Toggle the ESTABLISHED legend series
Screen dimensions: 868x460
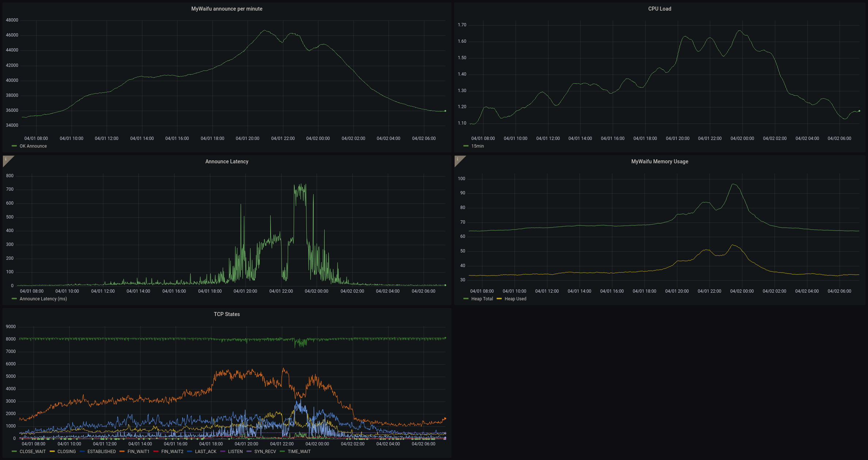pos(102,452)
